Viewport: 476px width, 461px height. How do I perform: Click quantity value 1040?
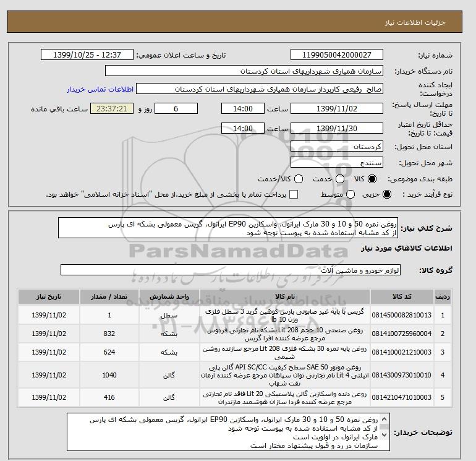click(109, 376)
